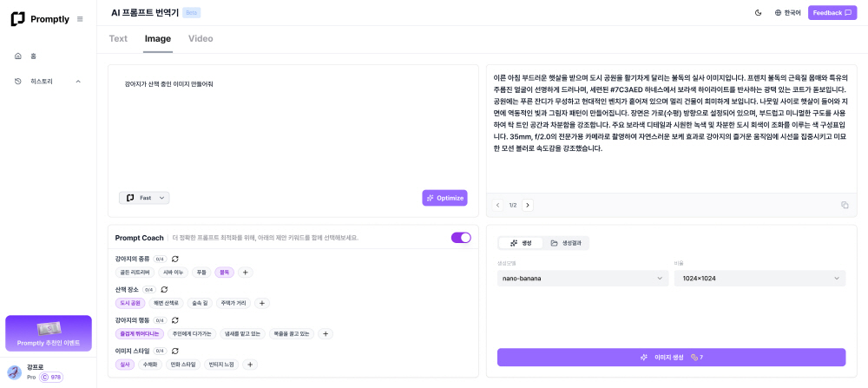Refresh the 산책 장소 keyword suggestions
Screen dimensions: 868x388
click(164, 289)
